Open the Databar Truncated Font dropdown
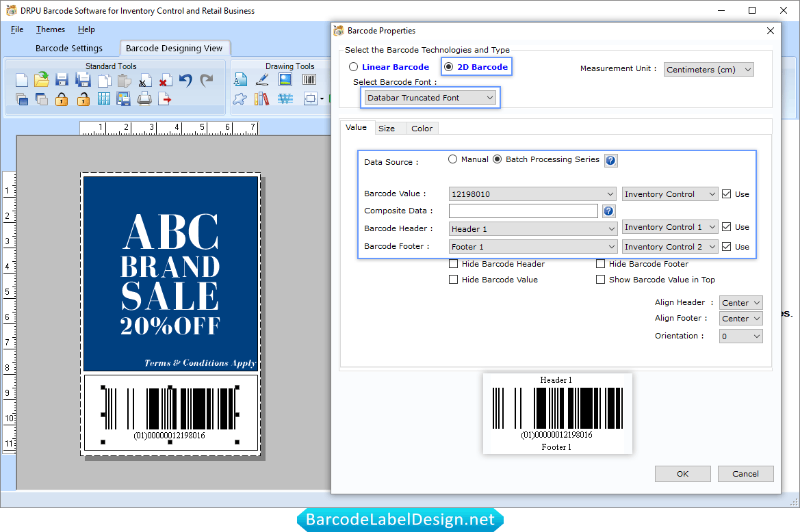The height and width of the screenshot is (532, 800). click(430, 97)
